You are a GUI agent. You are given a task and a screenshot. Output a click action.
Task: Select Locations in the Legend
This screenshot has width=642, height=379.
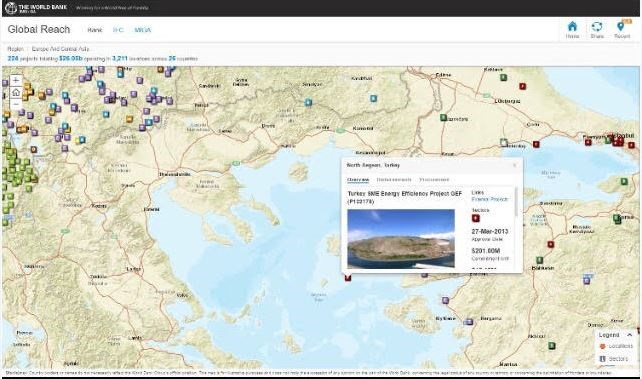coord(616,346)
